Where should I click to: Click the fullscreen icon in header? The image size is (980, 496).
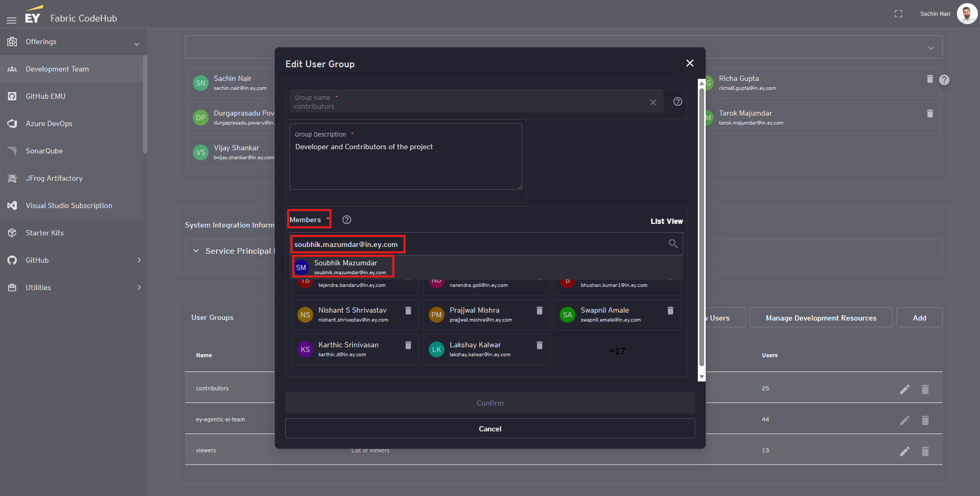(898, 14)
